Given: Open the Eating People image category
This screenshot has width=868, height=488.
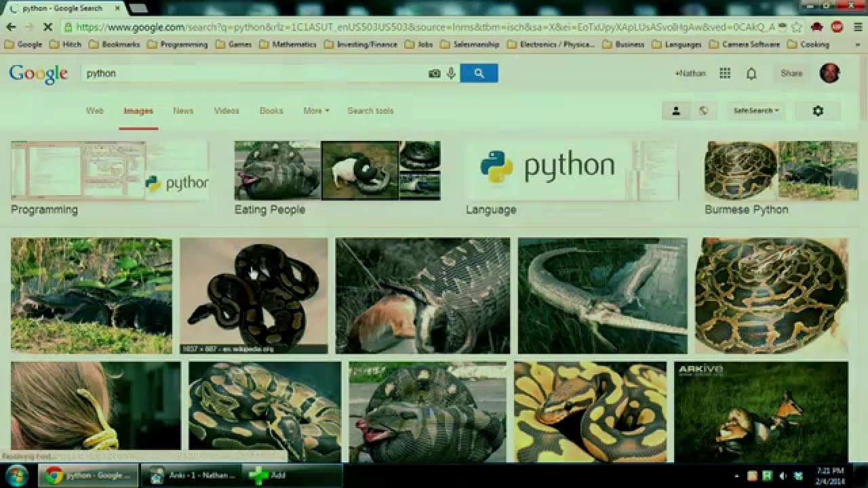Looking at the screenshot, I should click(337, 178).
